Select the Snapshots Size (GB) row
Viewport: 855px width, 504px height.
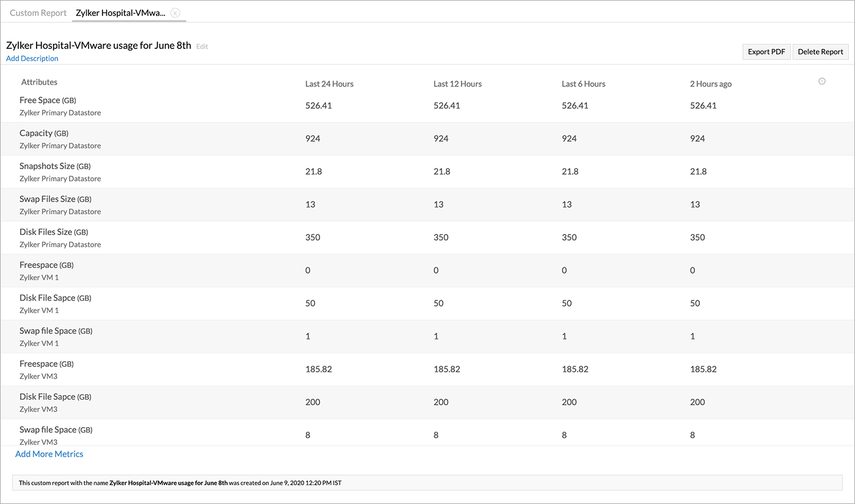click(55, 166)
